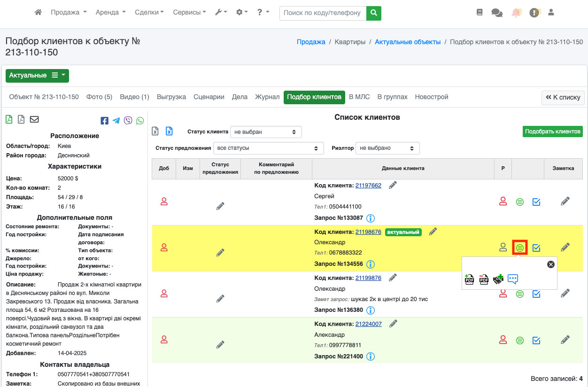Click the add-deal handshake icon in popup
Viewport: 588px width, 387px height.
498,279
